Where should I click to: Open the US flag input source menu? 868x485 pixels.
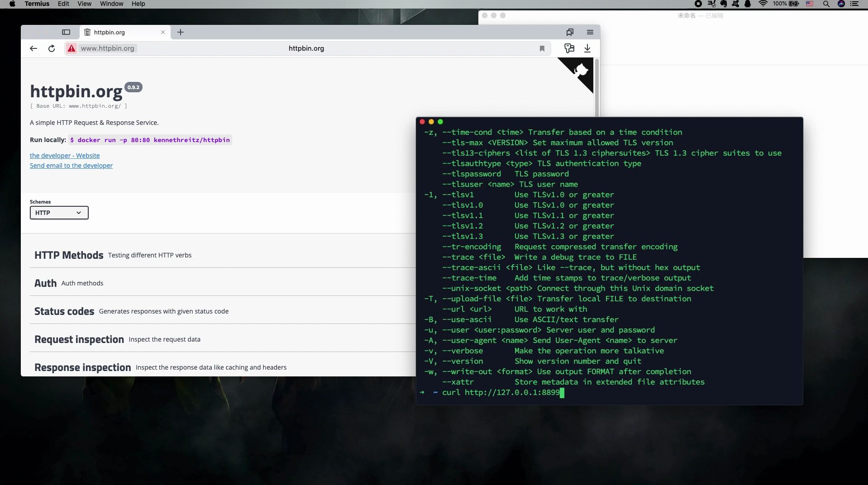click(810, 4)
